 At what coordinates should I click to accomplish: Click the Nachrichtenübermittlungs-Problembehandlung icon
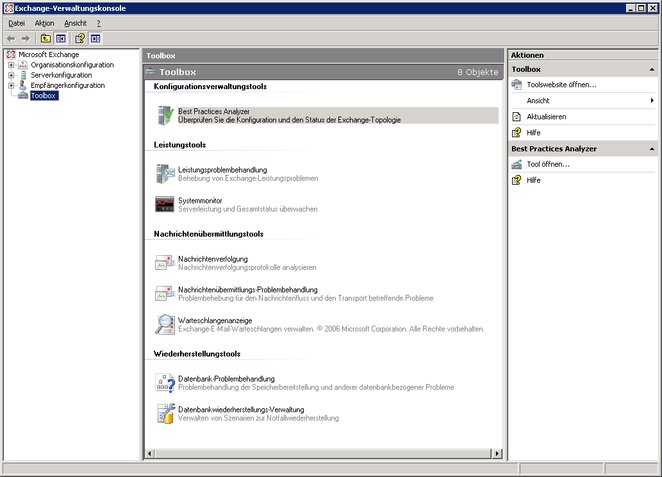point(165,293)
